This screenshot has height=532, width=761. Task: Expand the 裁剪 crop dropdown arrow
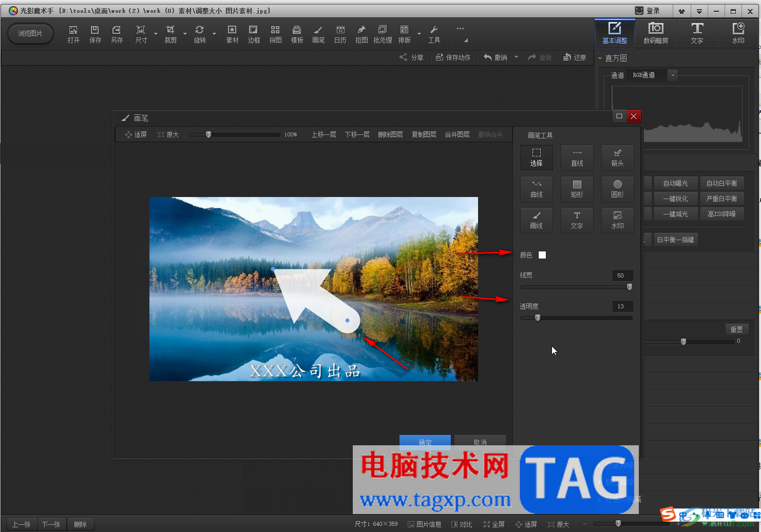(x=185, y=34)
